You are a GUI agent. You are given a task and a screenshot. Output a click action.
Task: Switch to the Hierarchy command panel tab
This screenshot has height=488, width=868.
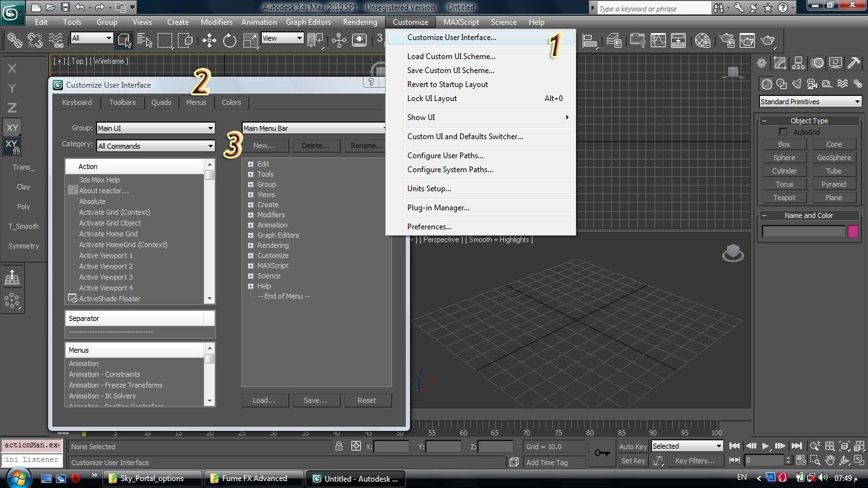click(x=798, y=62)
